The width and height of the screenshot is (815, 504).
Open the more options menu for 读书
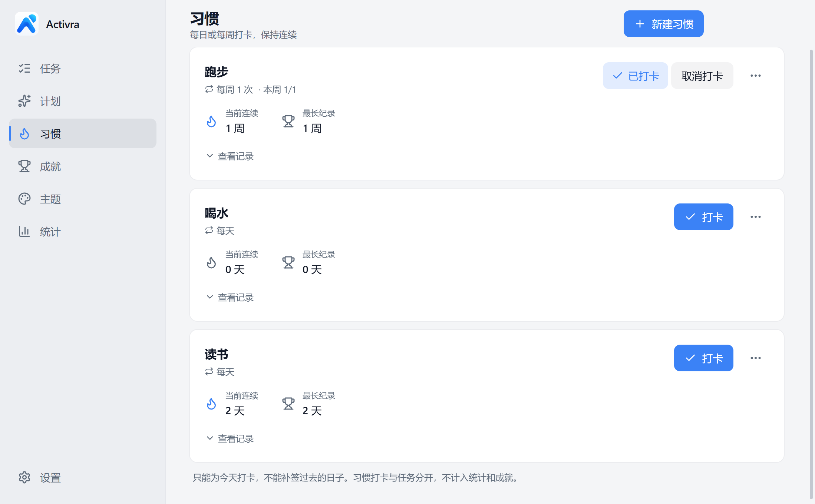click(x=755, y=358)
